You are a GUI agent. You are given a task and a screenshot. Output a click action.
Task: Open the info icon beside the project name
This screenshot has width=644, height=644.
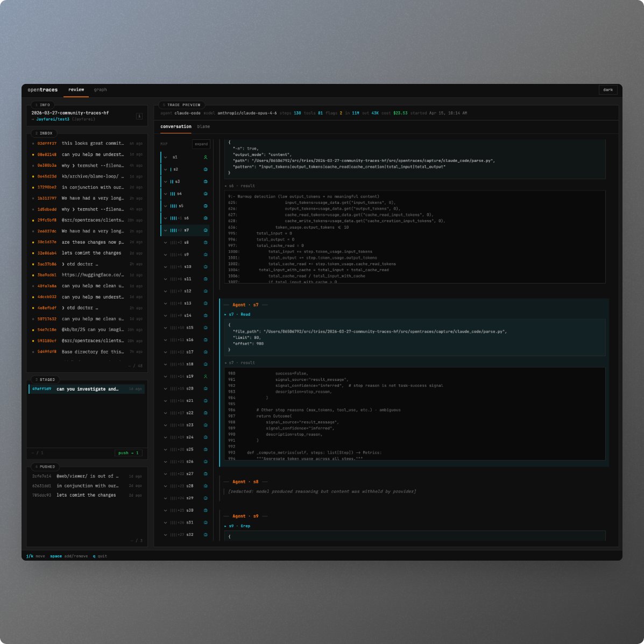point(139,116)
